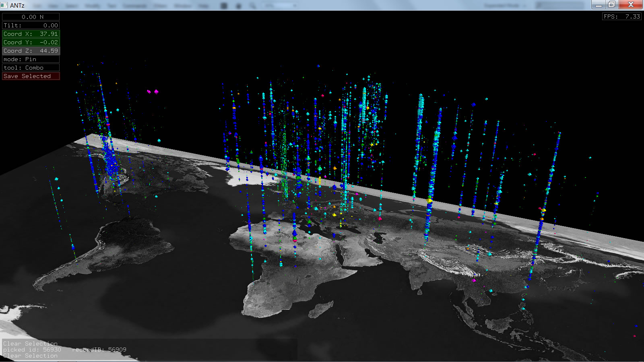Image resolution: width=644 pixels, height=362 pixels.
Task: Click the 'picked id: 56930' console message
Action: [32, 350]
